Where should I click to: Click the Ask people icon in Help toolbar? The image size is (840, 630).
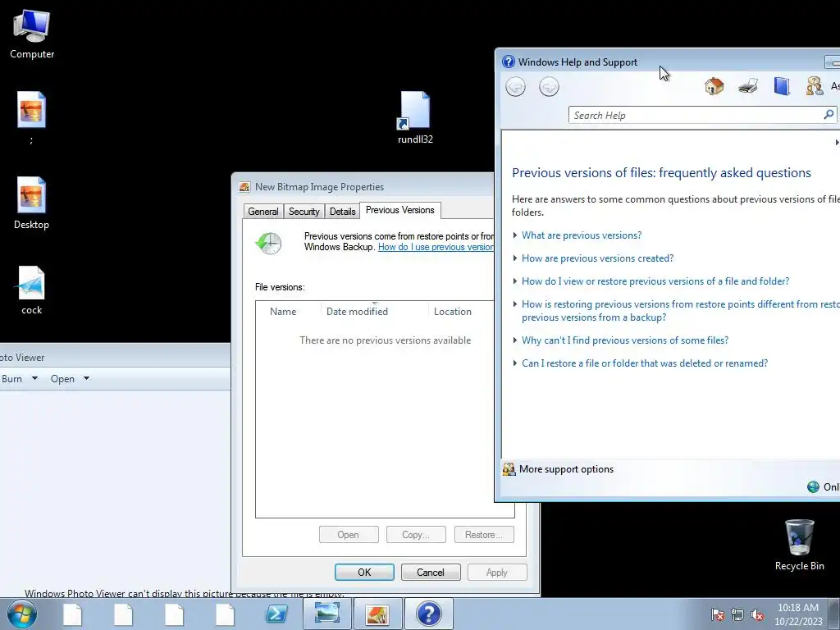(815, 85)
